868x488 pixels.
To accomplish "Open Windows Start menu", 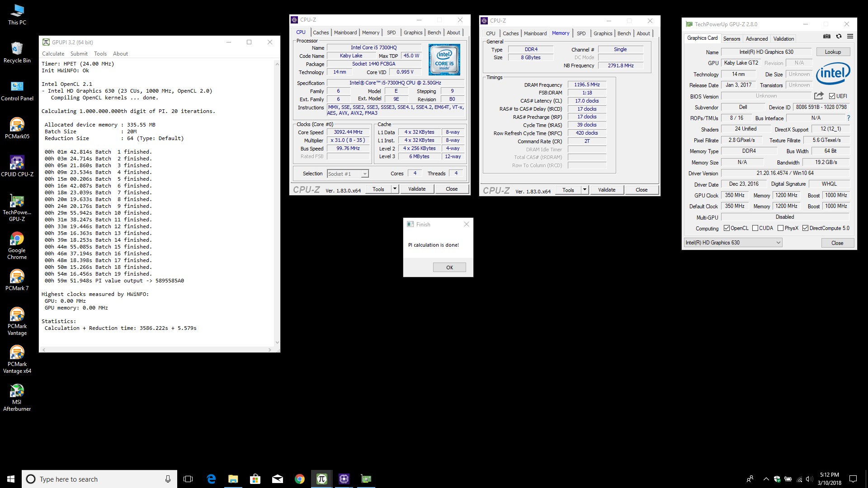I will (x=11, y=479).
